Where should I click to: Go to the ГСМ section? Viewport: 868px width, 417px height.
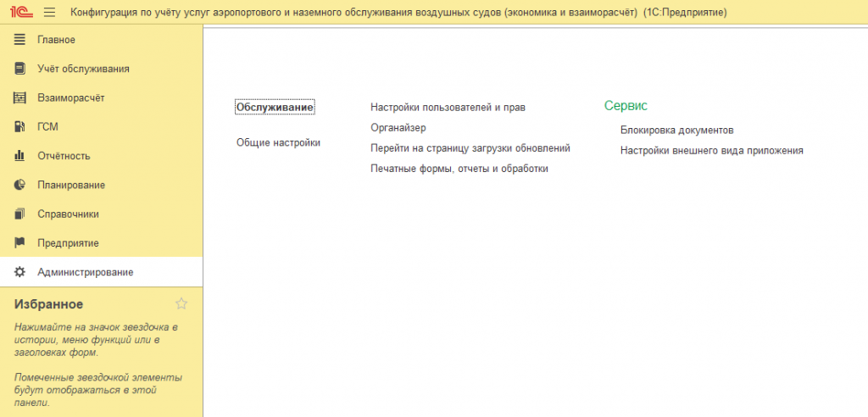click(47, 127)
